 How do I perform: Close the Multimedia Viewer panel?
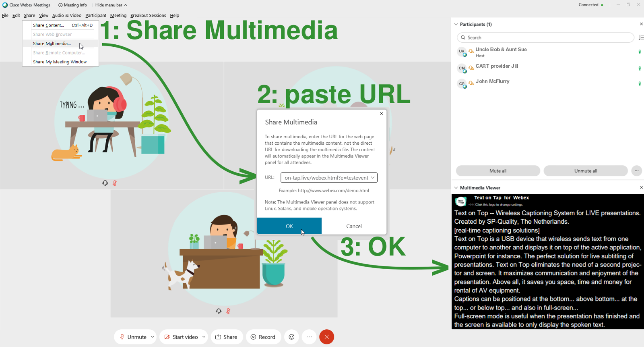pos(641,188)
